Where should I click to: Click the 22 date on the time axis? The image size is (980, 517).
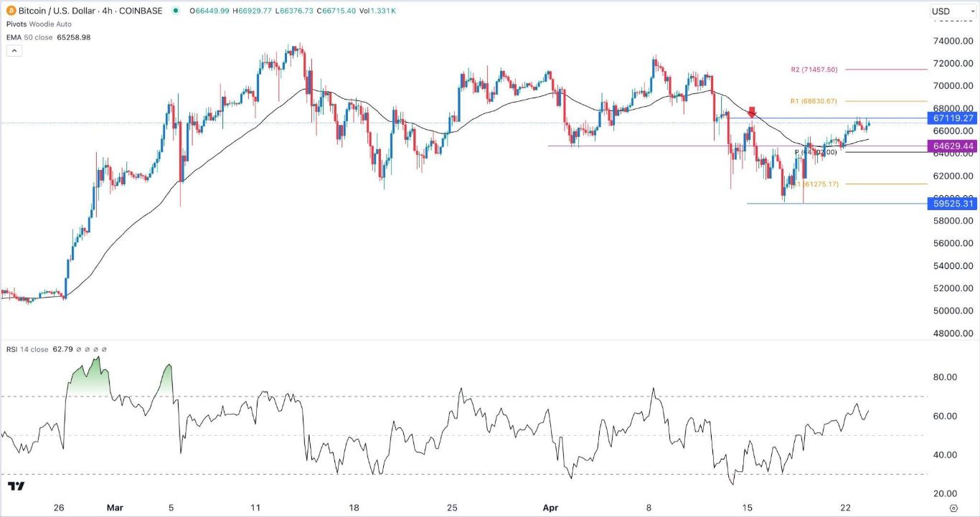coord(846,508)
